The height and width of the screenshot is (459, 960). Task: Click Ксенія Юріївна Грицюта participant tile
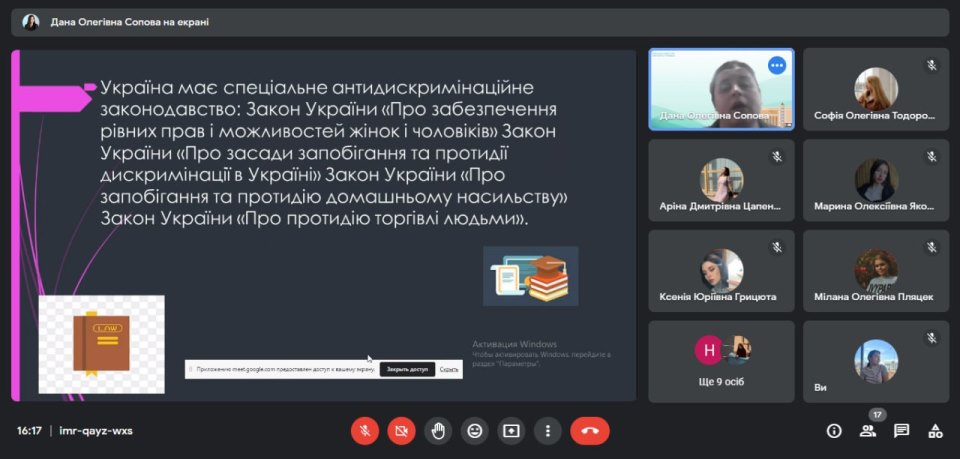tap(721, 271)
